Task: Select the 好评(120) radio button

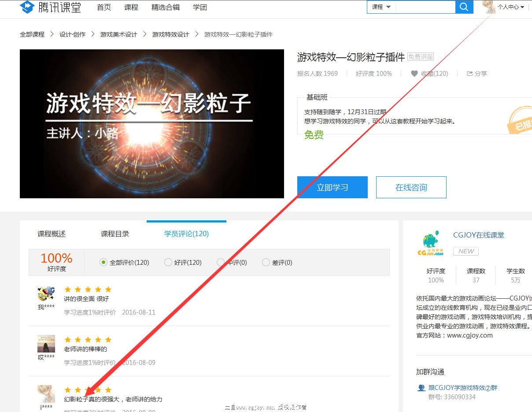Action: tap(168, 262)
